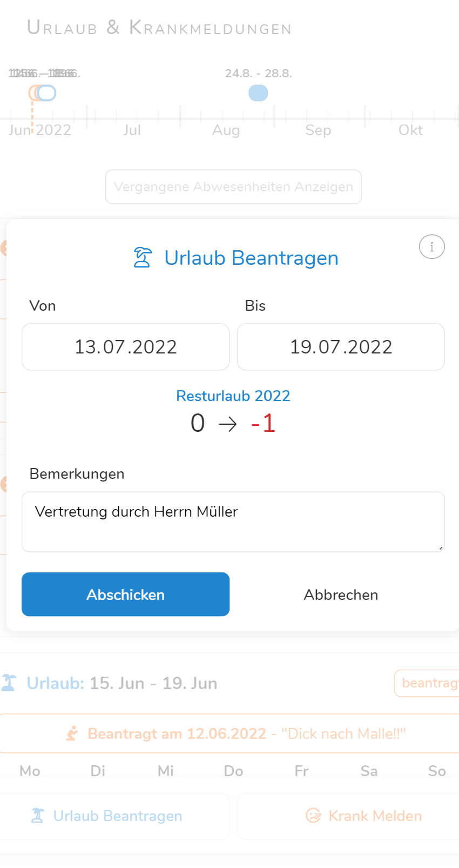Click the sick face icon on Krank Melden
Image resolution: width=459 pixels, height=868 pixels.
(x=313, y=815)
